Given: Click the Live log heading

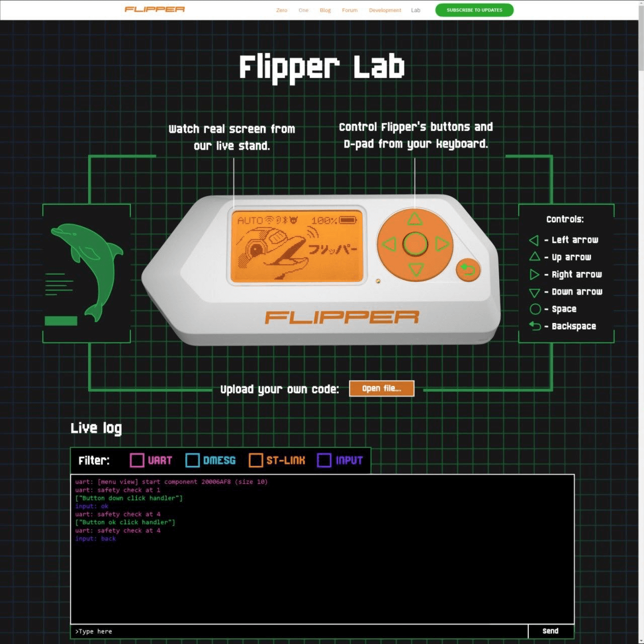Looking at the screenshot, I should click(x=96, y=428).
